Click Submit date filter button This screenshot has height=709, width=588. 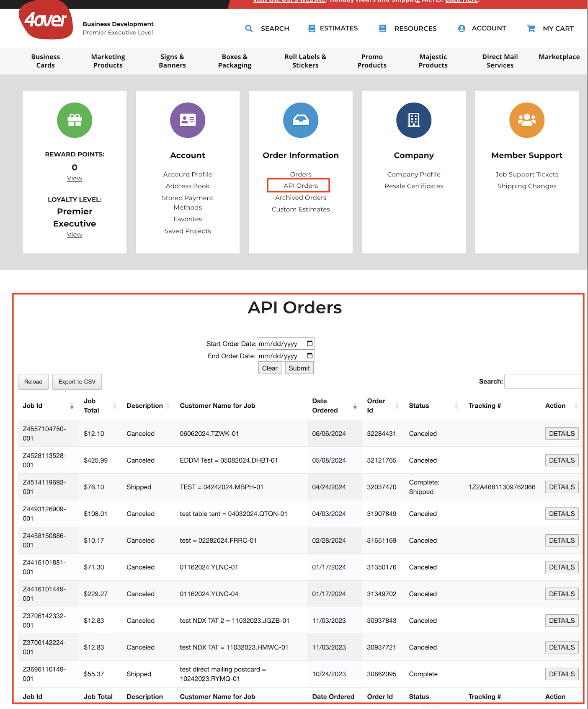click(299, 368)
